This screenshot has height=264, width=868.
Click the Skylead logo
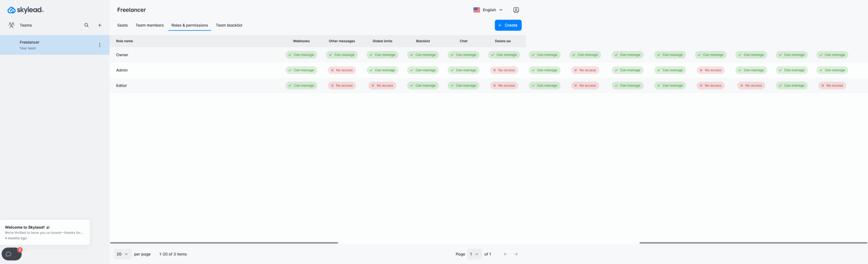click(x=25, y=10)
